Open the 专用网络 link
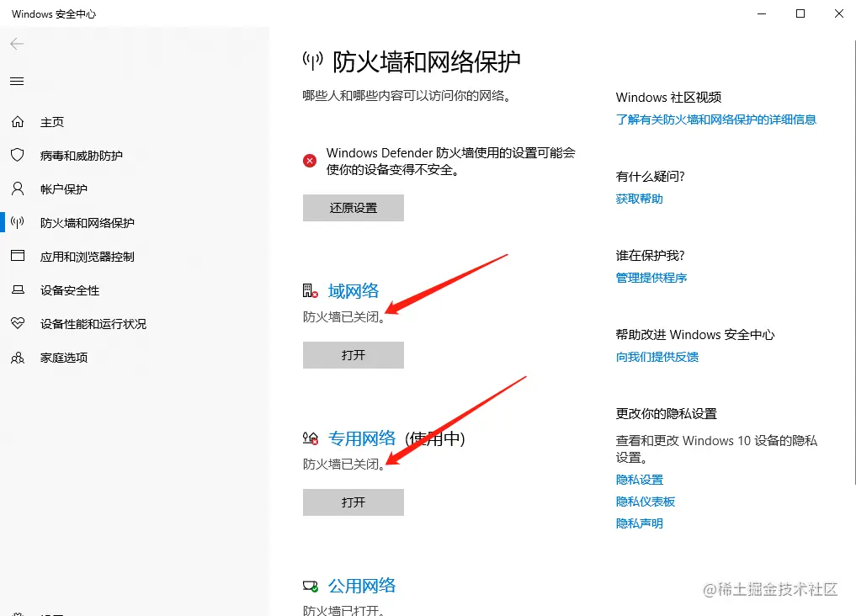The width and height of the screenshot is (856, 616). coord(362,438)
